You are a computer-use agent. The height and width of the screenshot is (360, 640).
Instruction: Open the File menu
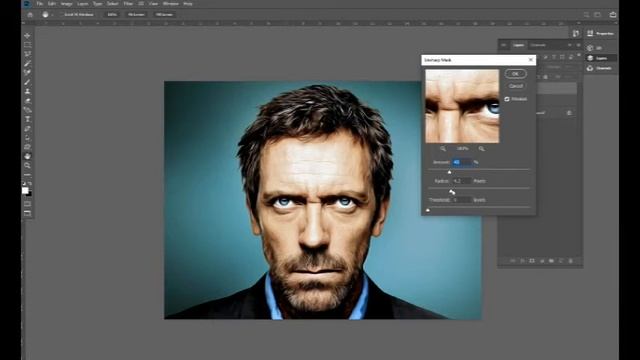pyautogui.click(x=40, y=4)
